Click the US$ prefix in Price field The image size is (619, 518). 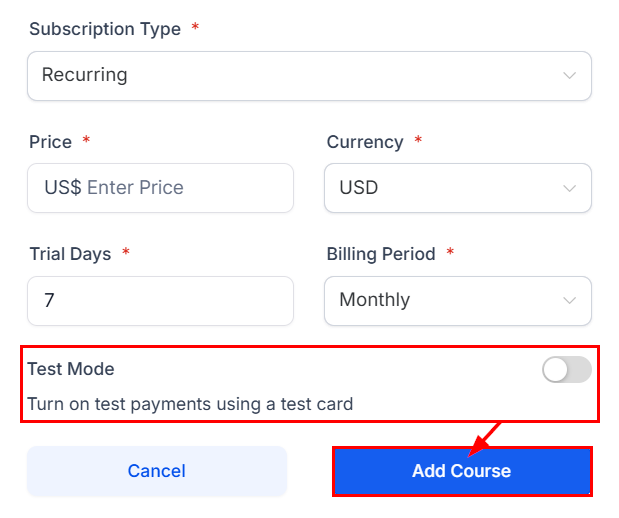tap(62, 188)
